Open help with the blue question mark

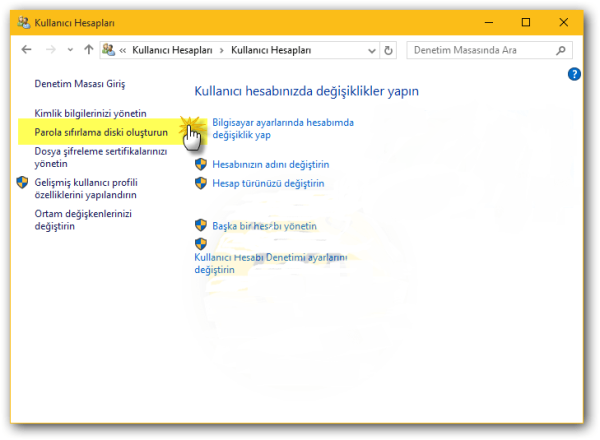point(574,74)
